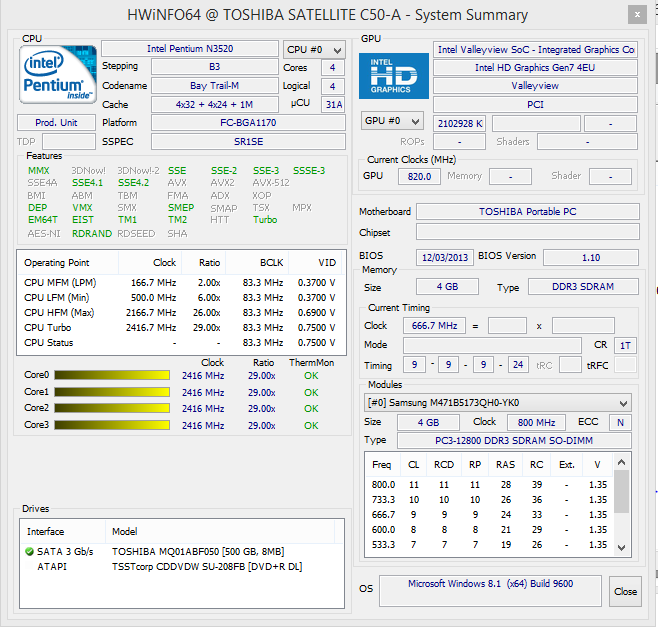
Task: Click the SSPEC SR1SE field
Action: click(x=248, y=141)
